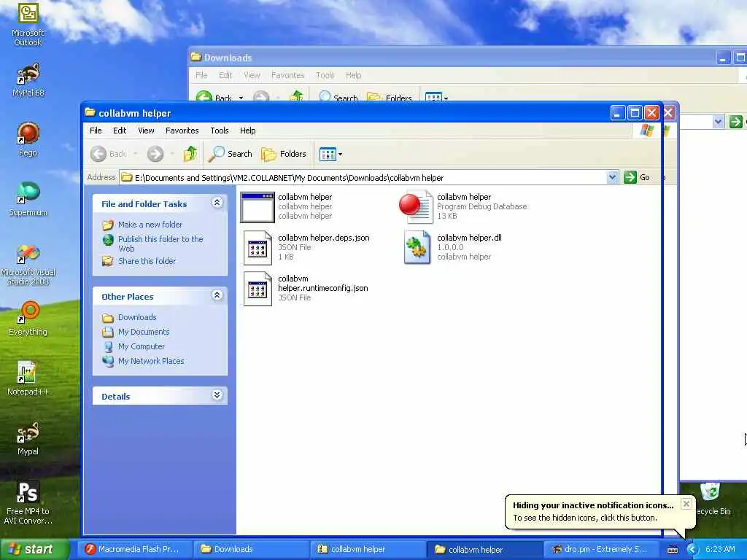Launch Everything search shortcut
This screenshot has height=560, width=747.
tap(28, 318)
